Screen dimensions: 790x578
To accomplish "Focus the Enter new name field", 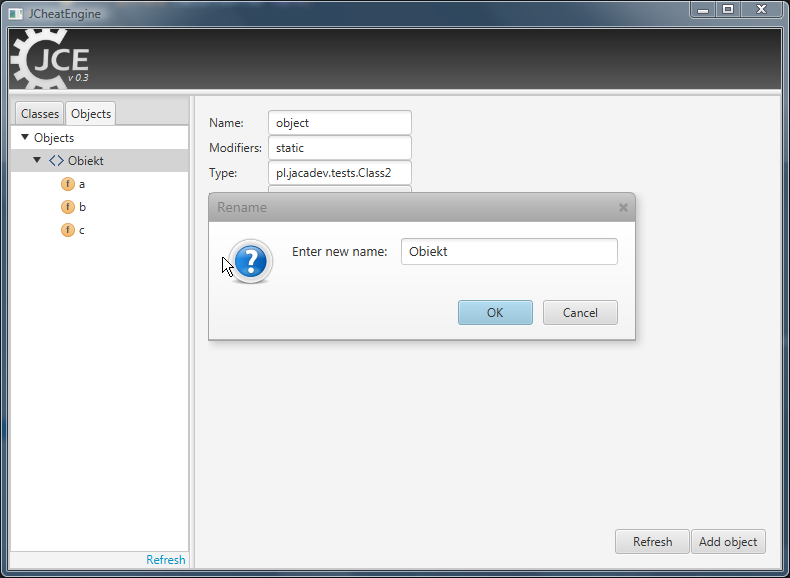I will point(509,251).
